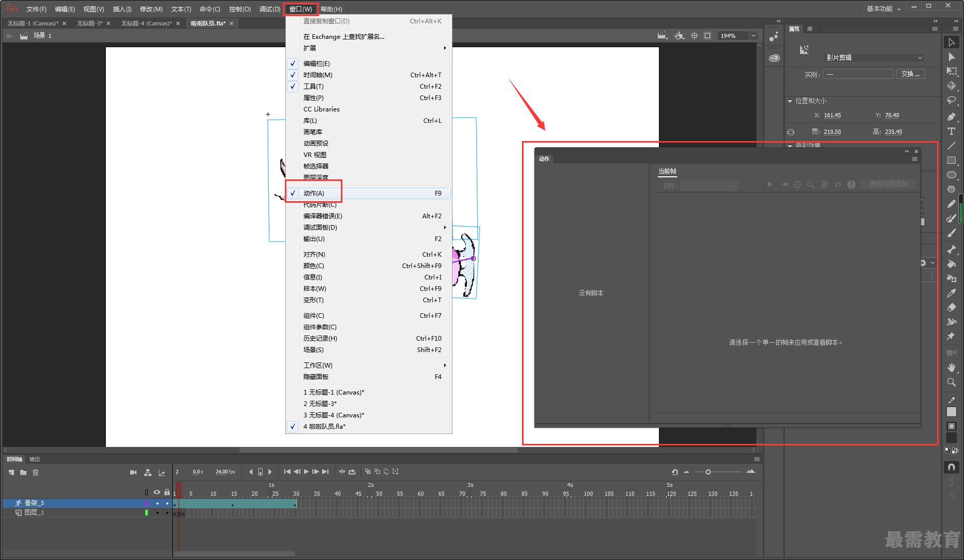Click the 骨架_5 layer purple color swatch
This screenshot has width=964, height=560.
[x=146, y=503]
